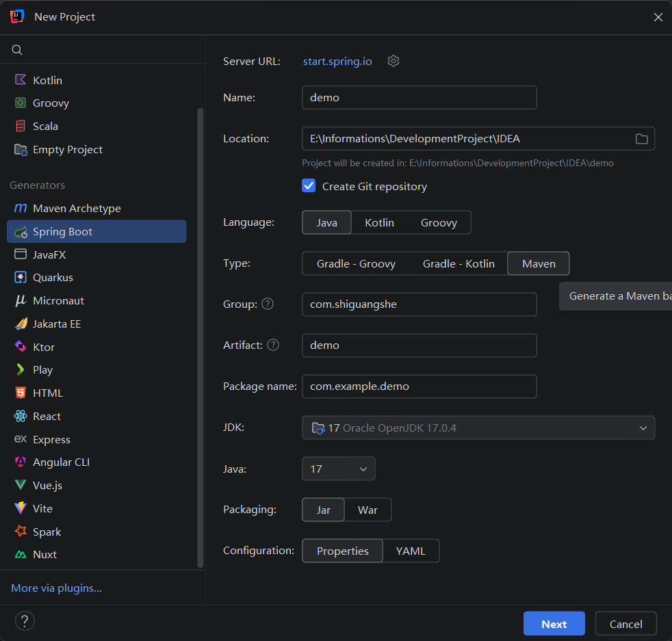Set configuration to YAML
Viewport: 672px width, 641px height.
coord(411,551)
